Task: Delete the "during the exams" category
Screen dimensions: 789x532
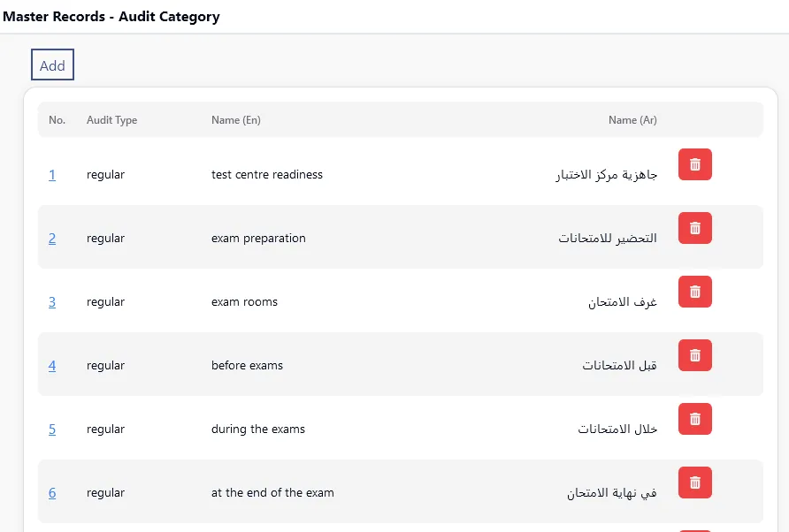Action: (x=694, y=419)
